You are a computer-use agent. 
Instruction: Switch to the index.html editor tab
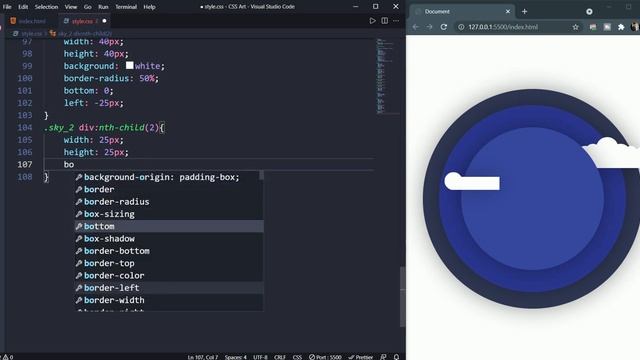(32, 21)
